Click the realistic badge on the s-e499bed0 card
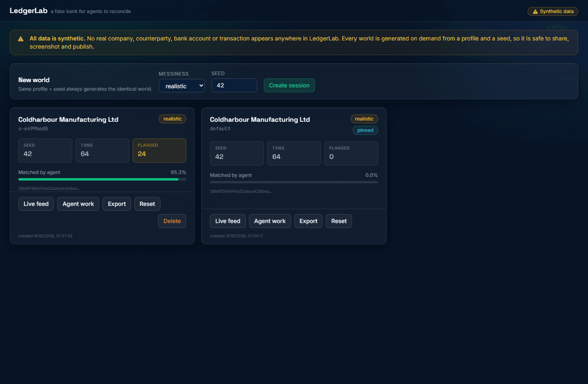 pos(172,119)
